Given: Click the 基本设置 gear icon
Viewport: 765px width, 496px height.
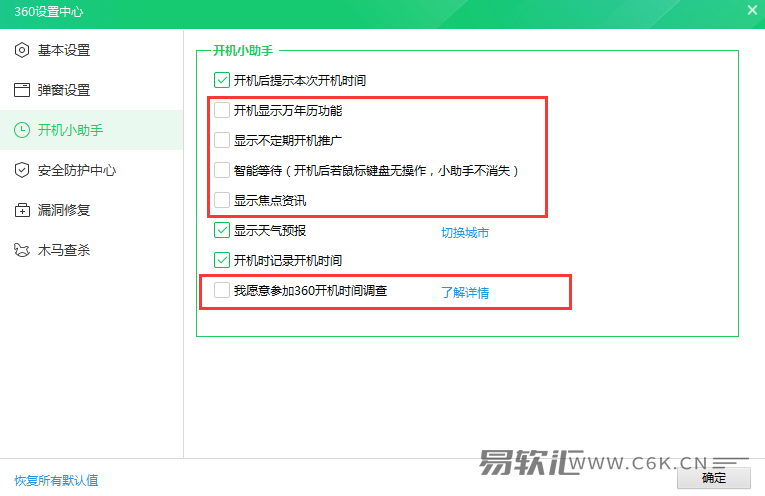Looking at the screenshot, I should 22,50.
